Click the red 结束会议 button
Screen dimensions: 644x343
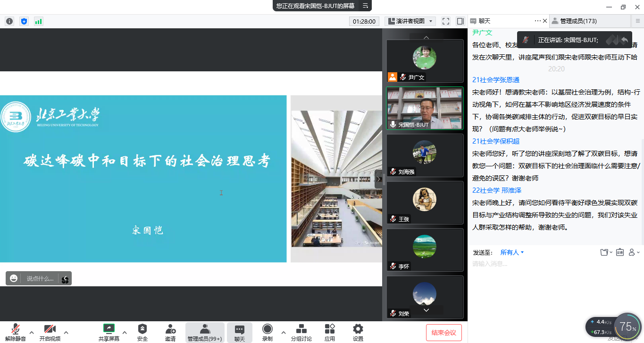tap(443, 333)
